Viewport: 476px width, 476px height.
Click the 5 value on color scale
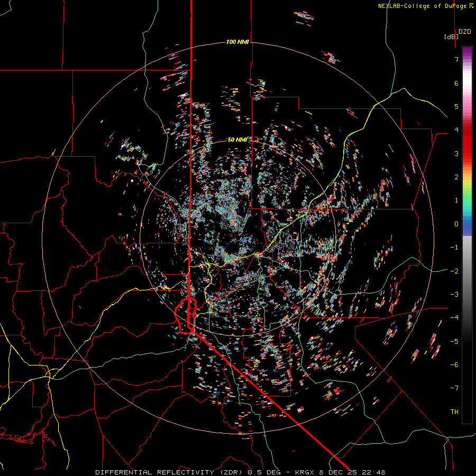tap(456, 106)
